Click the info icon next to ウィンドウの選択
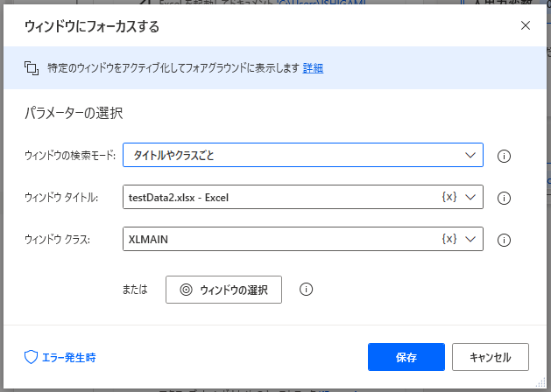Screen dimensions: 551x392 pyautogui.click(x=306, y=290)
